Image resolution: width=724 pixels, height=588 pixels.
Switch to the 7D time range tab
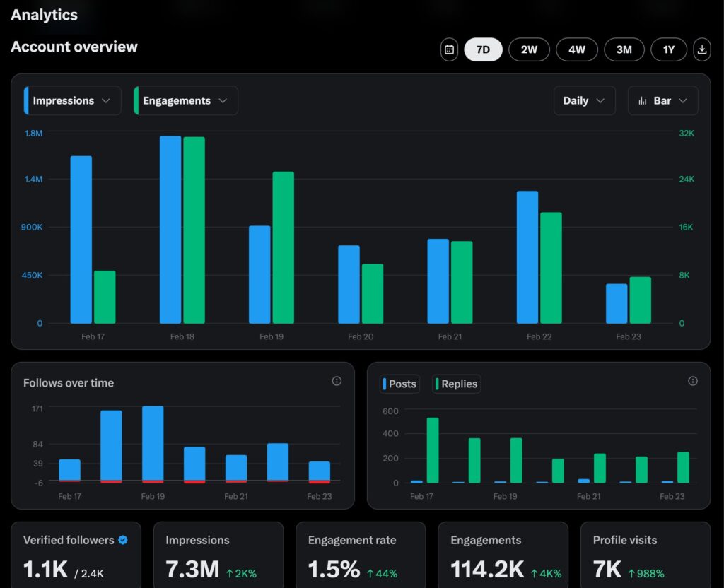coord(483,49)
